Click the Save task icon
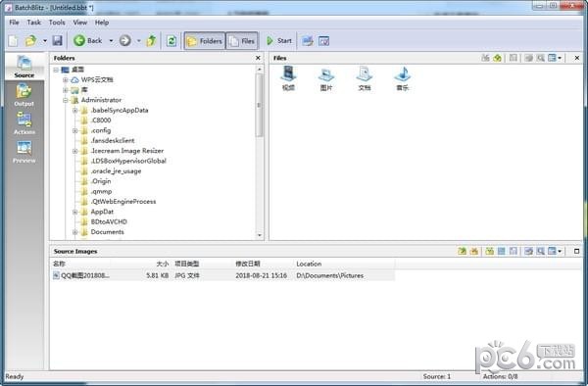This screenshot has height=386, width=588. coord(57,41)
